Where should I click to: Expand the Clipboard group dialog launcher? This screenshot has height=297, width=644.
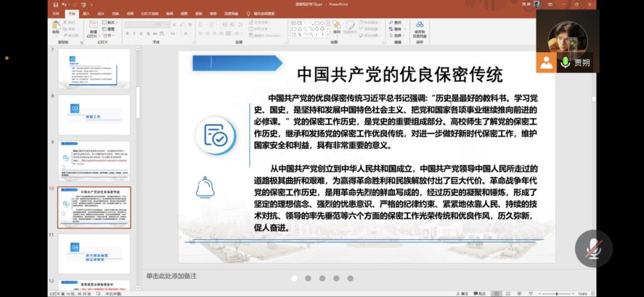(x=82, y=42)
